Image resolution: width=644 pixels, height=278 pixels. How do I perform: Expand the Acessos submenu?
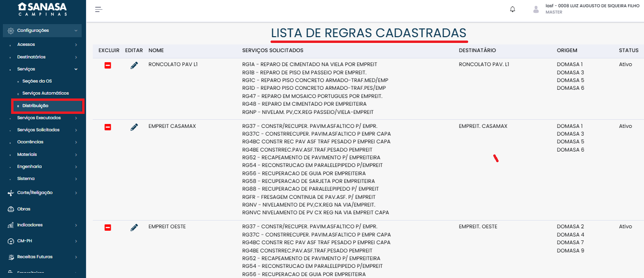(x=43, y=44)
